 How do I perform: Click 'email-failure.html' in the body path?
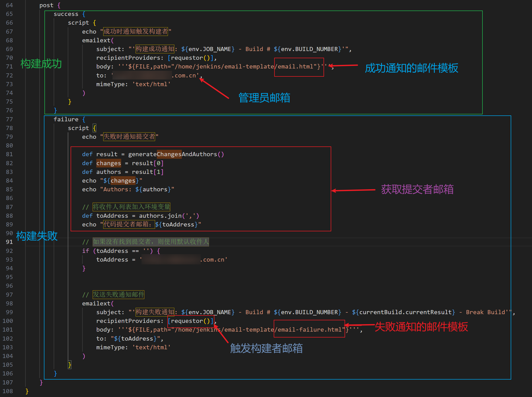[310, 330]
